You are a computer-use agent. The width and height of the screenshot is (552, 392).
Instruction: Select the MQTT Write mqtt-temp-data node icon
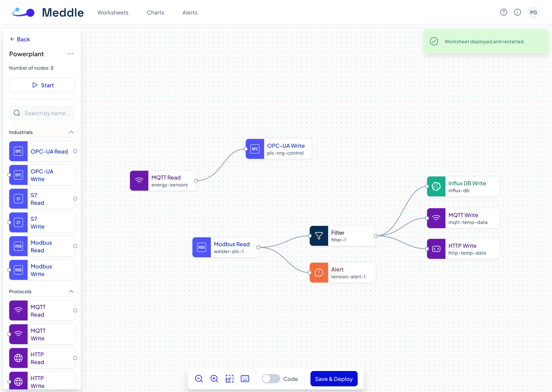436,218
